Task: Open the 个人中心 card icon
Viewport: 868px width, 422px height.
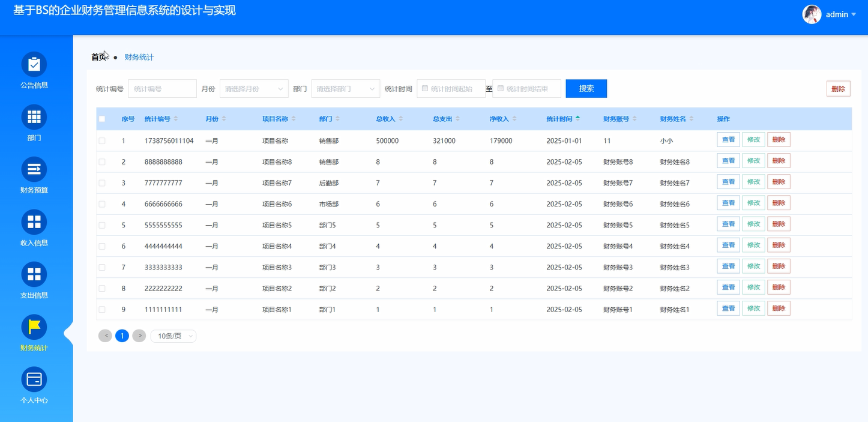Action: 34,379
